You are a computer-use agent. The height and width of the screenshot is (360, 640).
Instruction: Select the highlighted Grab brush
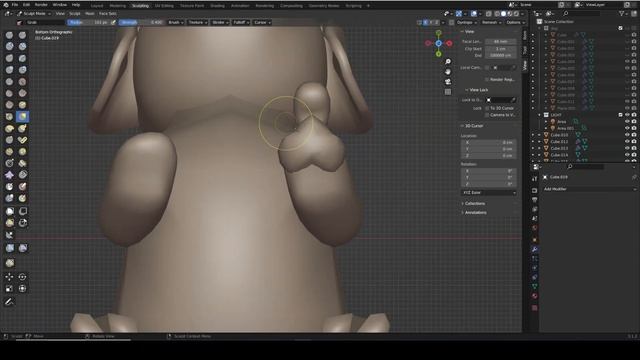[22, 117]
